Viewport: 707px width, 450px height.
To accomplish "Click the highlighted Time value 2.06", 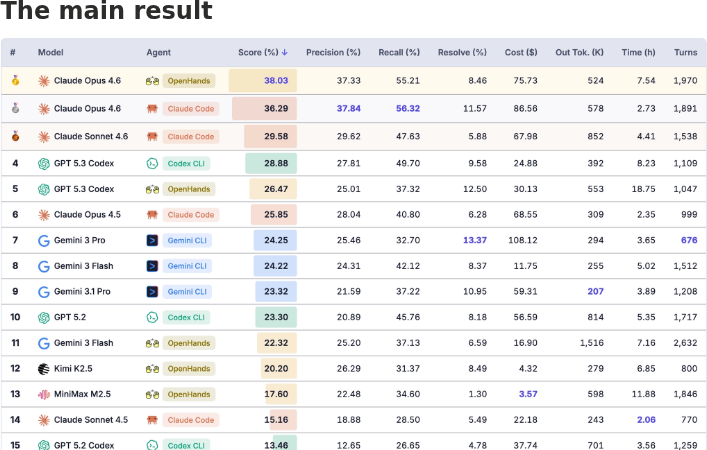I will (x=646, y=420).
